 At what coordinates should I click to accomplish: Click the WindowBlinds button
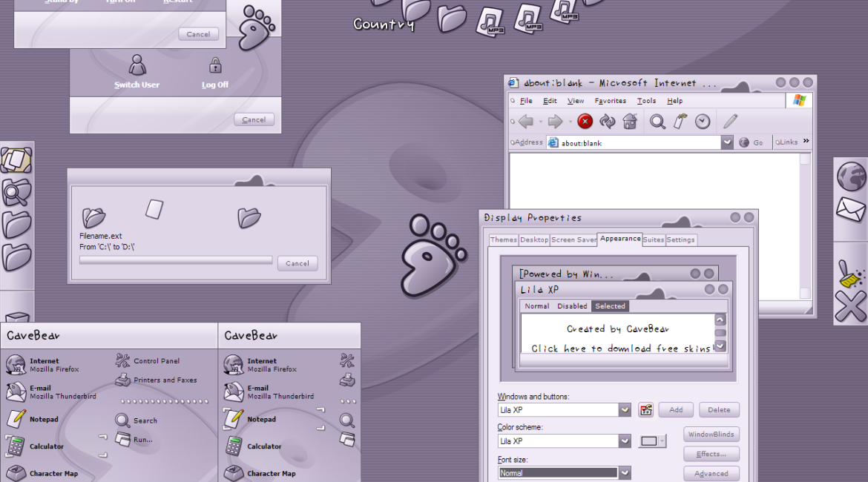711,435
